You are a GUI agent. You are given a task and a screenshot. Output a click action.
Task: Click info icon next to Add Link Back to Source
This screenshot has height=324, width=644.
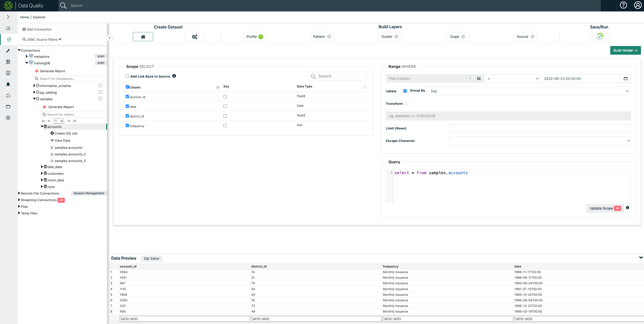(x=174, y=76)
